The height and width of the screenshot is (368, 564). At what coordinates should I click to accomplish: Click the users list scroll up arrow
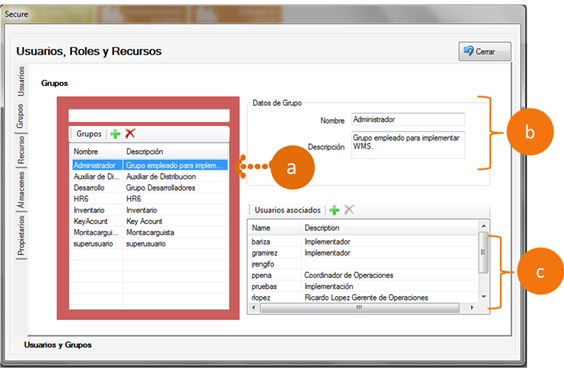point(483,226)
